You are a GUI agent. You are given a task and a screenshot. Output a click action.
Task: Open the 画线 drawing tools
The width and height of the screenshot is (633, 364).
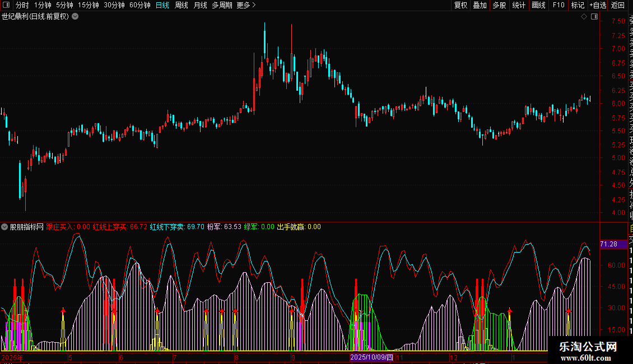[538, 5]
